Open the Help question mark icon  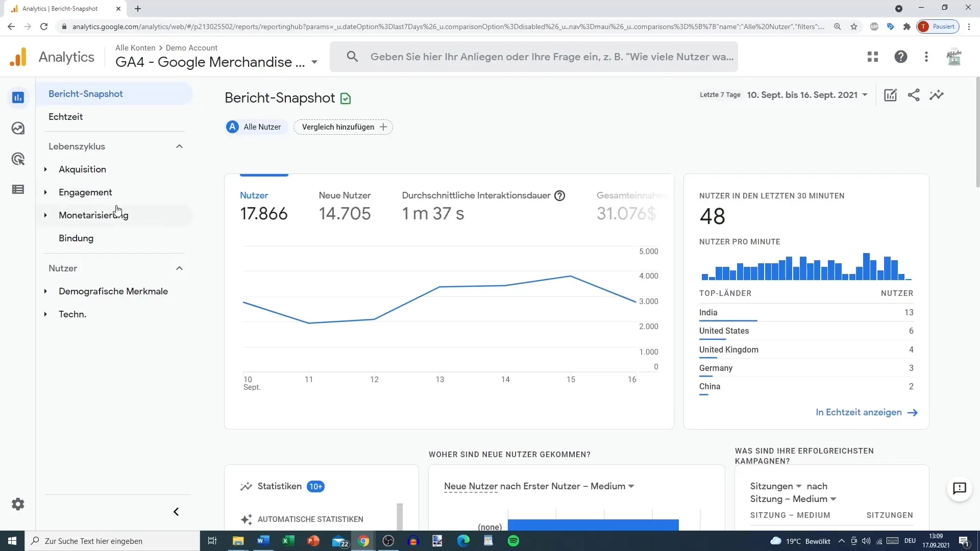901,57
